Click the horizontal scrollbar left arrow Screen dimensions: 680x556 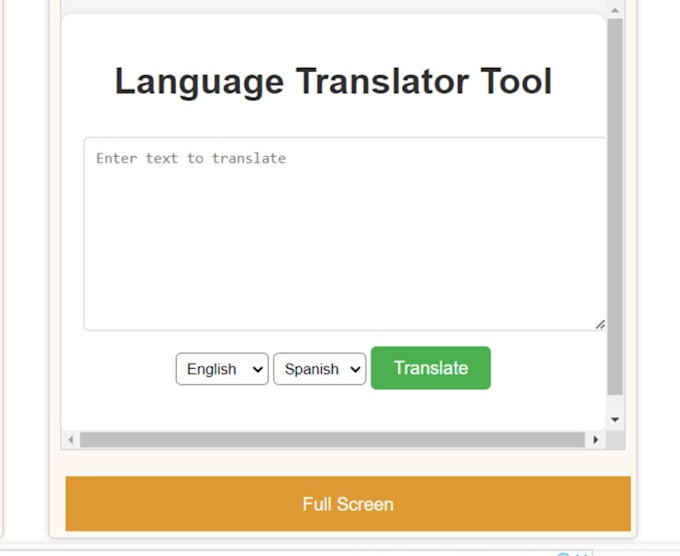click(x=71, y=440)
